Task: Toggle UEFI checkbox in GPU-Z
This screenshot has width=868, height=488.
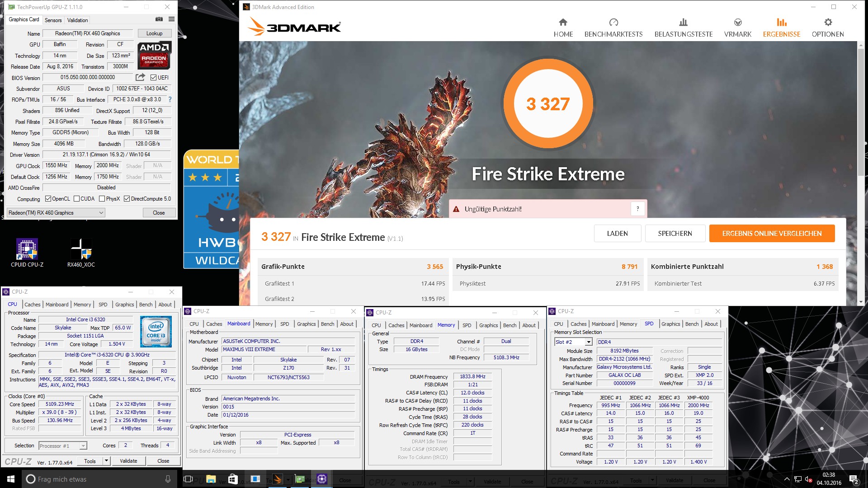Action: point(153,78)
